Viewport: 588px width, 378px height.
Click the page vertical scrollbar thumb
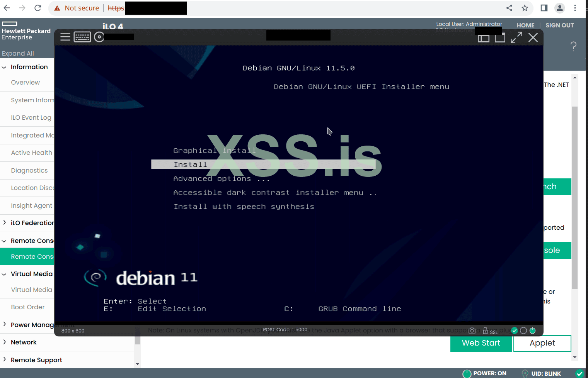tap(575, 197)
